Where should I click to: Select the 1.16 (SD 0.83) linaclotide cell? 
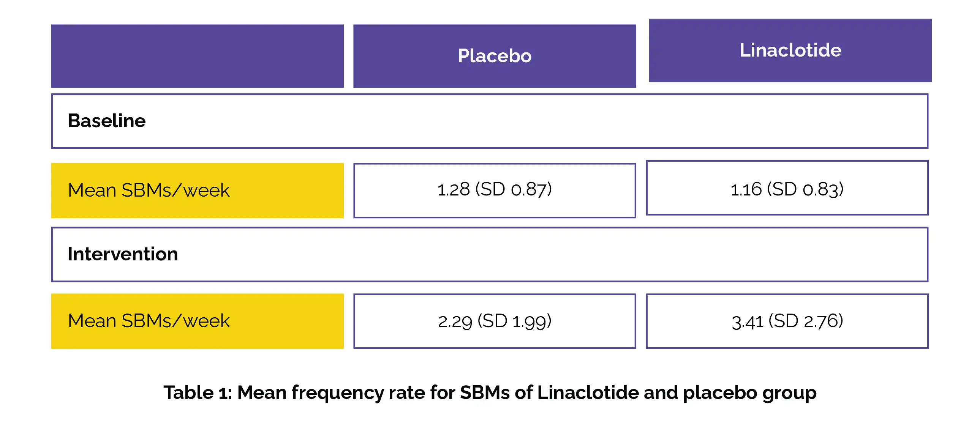787,188
